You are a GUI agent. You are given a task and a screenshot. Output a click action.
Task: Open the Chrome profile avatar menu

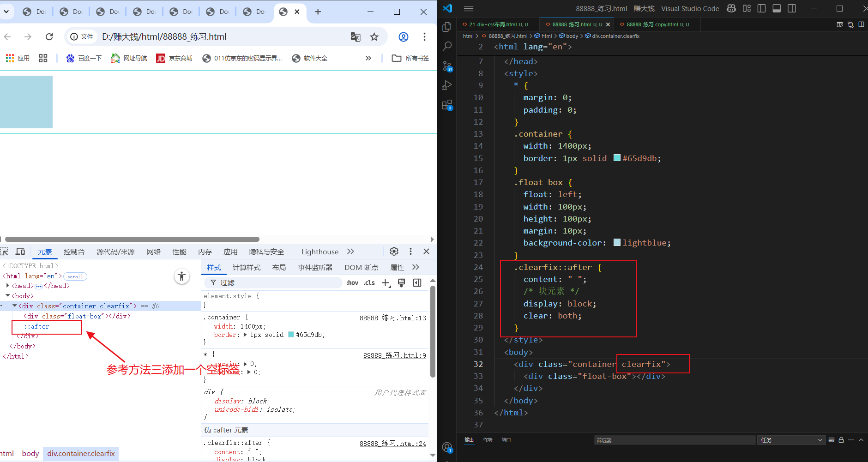(x=404, y=37)
